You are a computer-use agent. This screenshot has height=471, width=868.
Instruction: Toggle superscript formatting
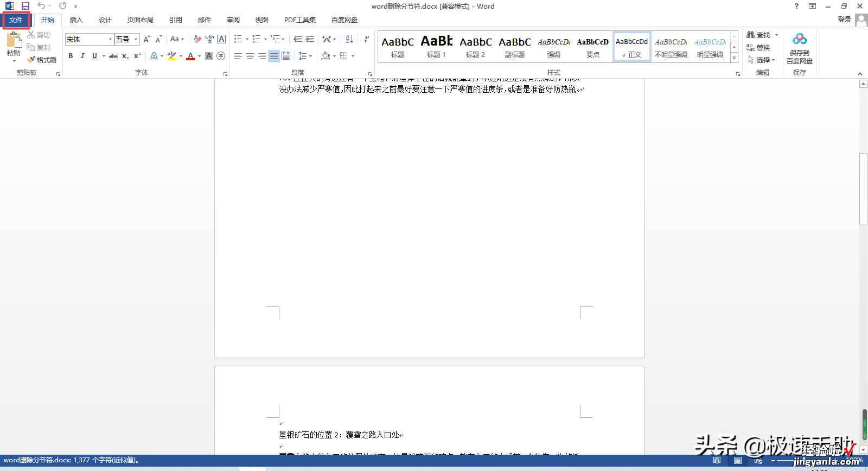(137, 56)
